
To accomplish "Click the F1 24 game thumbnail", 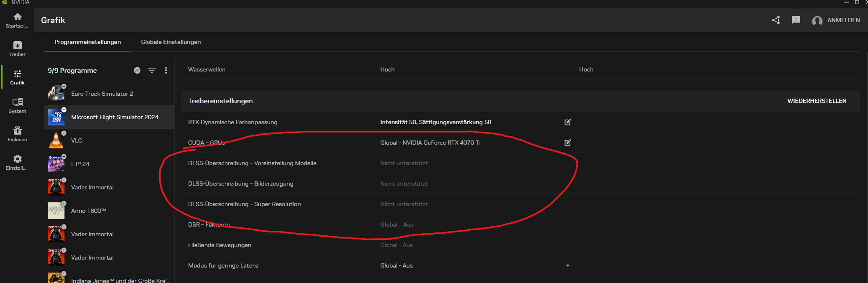I will pyautogui.click(x=56, y=163).
